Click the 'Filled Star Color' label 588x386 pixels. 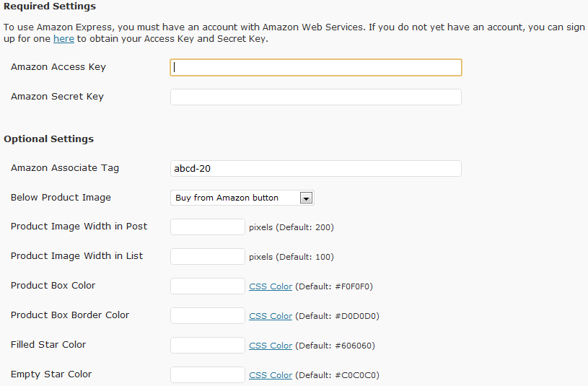pyautogui.click(x=48, y=345)
